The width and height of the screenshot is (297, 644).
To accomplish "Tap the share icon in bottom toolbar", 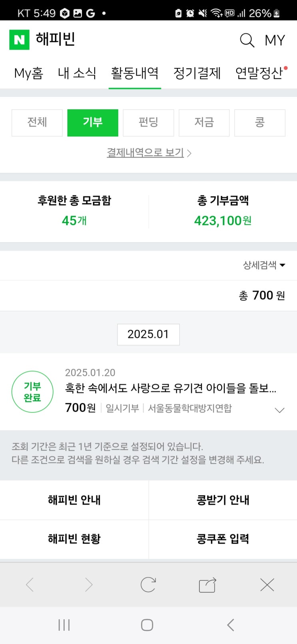I will tap(207, 585).
